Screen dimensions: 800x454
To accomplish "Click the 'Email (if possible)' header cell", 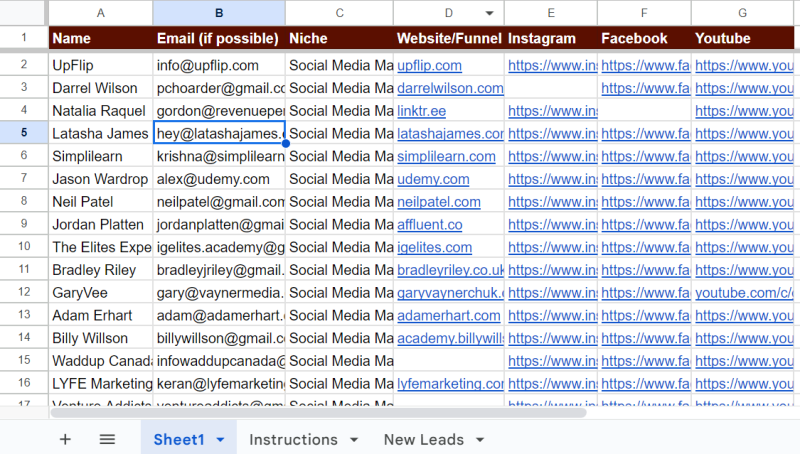I will coord(219,38).
